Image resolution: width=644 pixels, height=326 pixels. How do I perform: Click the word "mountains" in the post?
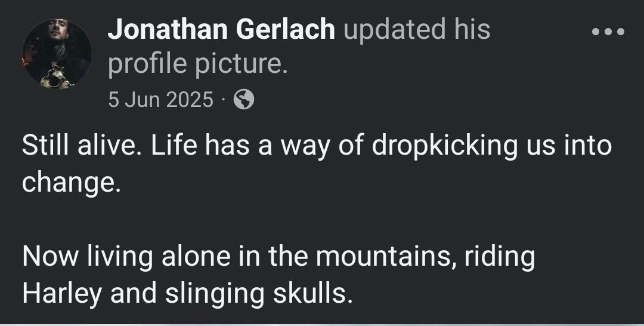coord(384,257)
